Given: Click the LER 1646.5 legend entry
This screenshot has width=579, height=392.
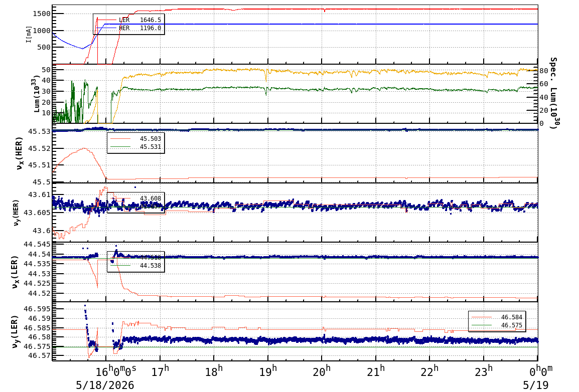Looking at the screenshot, I should click(128, 20).
